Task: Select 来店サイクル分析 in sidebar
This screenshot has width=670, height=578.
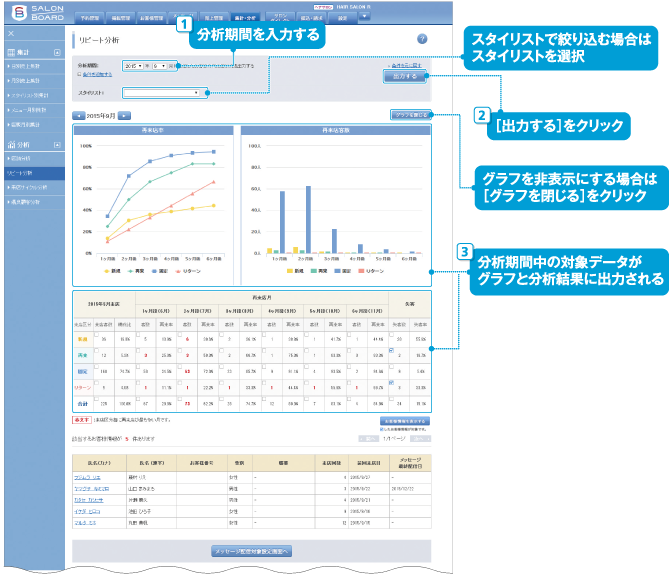Action: 34,187
